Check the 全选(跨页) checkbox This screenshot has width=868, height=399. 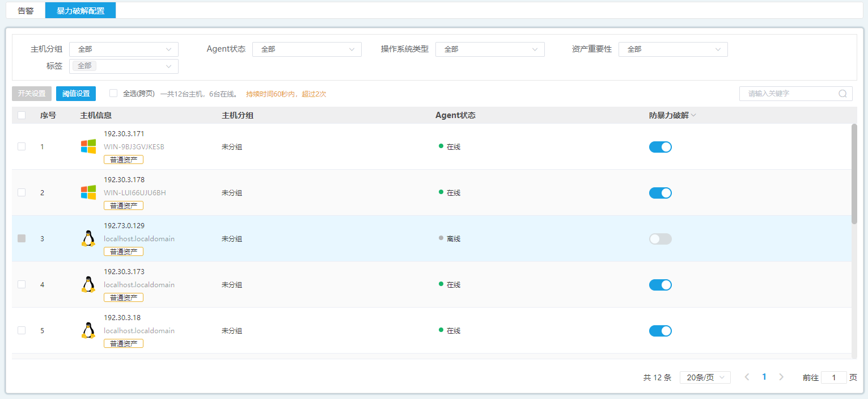pyautogui.click(x=113, y=93)
